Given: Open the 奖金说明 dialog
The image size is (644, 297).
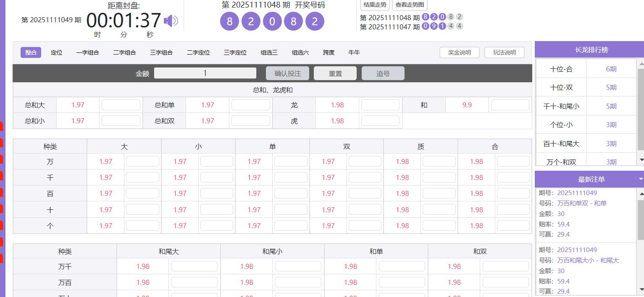Looking at the screenshot, I should click(x=459, y=52).
